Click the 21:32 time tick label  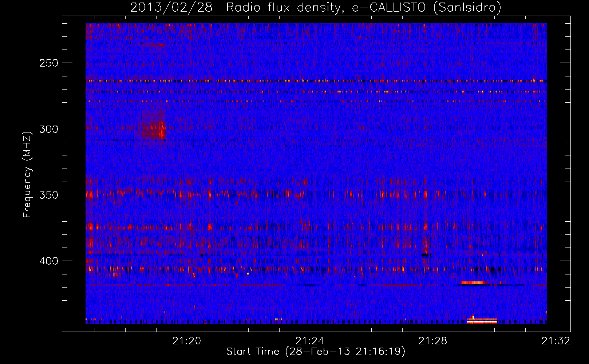(x=556, y=341)
